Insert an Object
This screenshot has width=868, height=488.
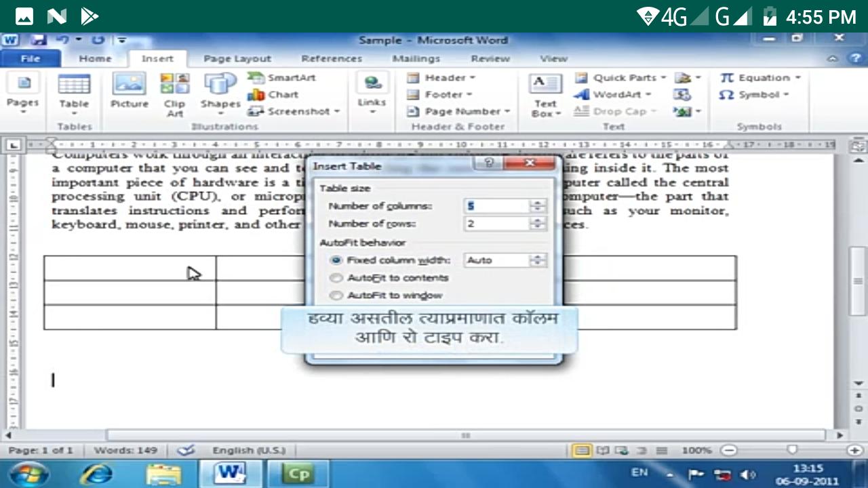click(687, 111)
